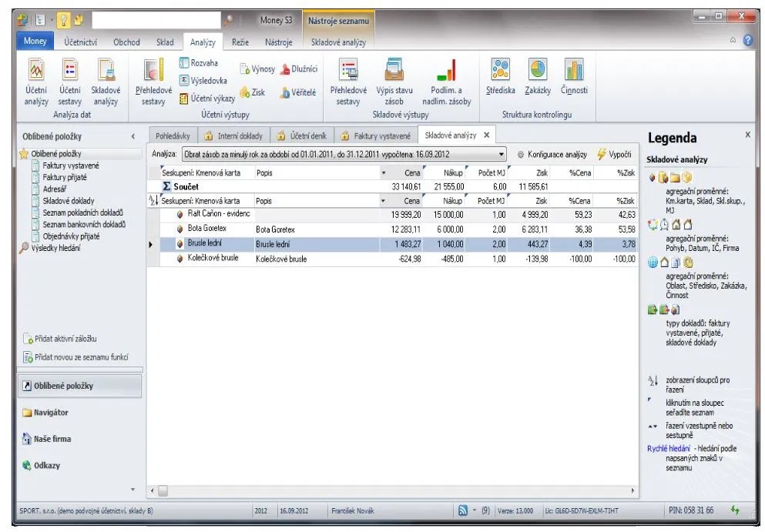Switch to the Režie ribbon tab

click(240, 42)
